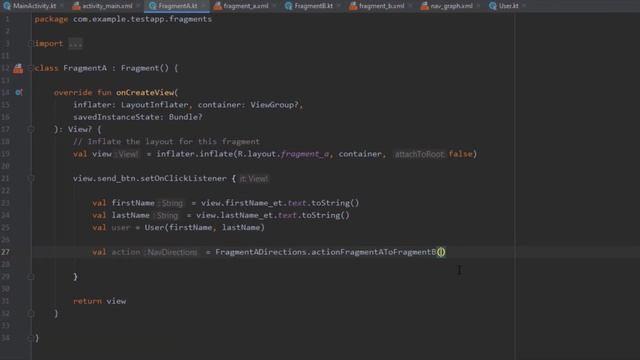This screenshot has width=640, height=360.
Task: Click the fold-end marker on line 34
Action: [31, 338]
